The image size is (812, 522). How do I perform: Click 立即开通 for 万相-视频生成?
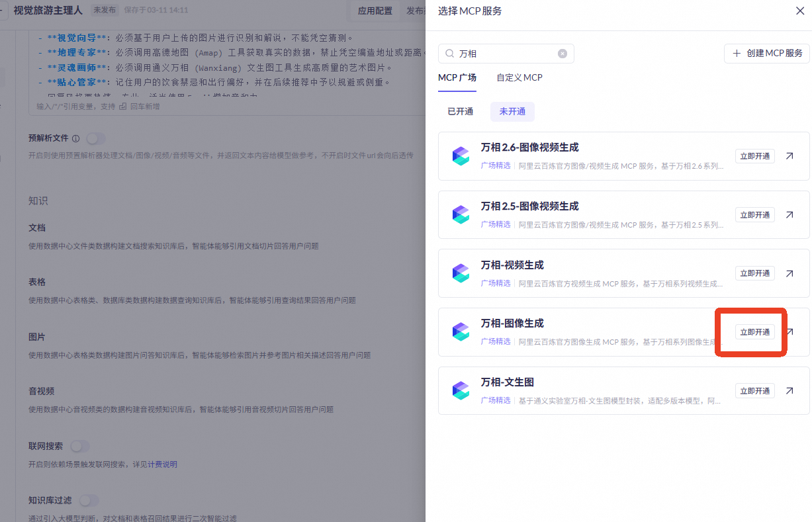coord(755,273)
